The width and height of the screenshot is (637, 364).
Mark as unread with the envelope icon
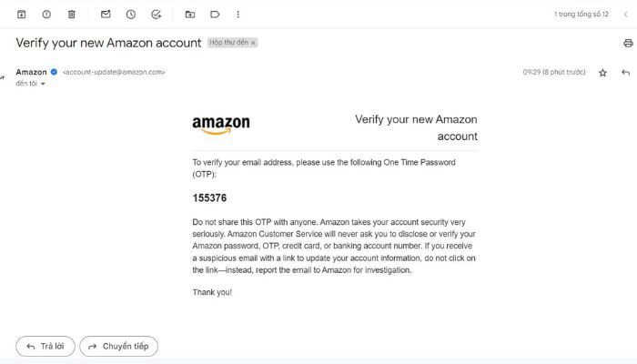[x=106, y=15]
